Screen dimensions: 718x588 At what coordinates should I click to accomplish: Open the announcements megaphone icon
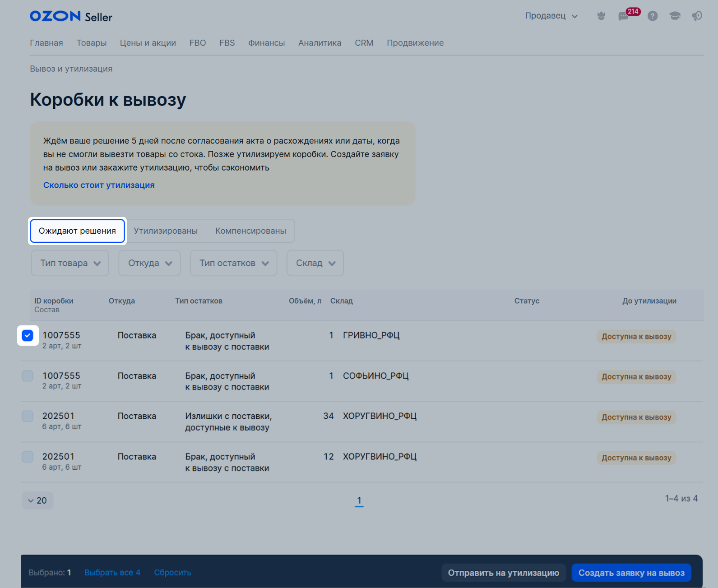697,16
